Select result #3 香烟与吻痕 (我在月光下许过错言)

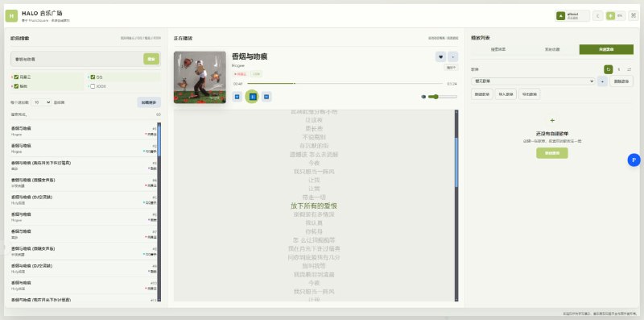pos(84,166)
